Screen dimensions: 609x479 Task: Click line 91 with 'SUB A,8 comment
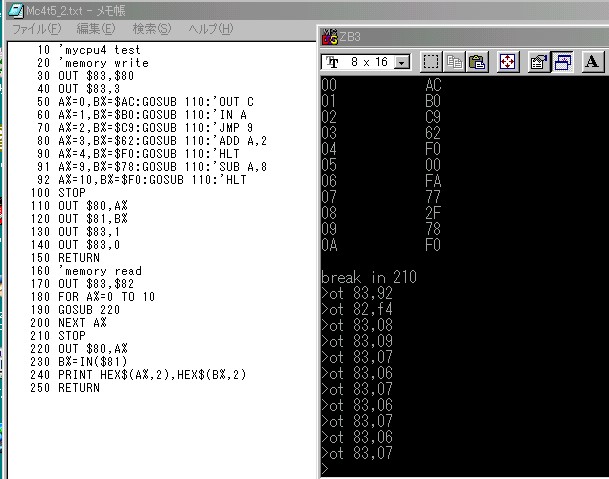tap(152, 167)
